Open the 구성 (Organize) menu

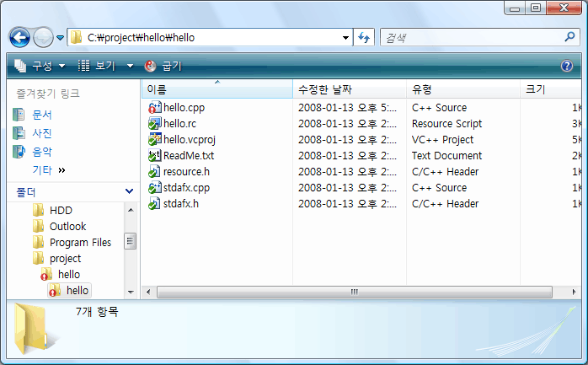(x=40, y=66)
